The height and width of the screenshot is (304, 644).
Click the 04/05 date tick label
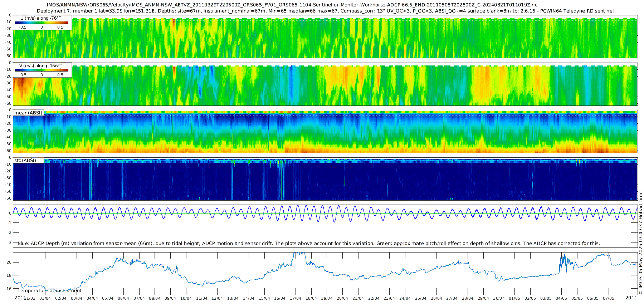pyautogui.click(x=561, y=298)
